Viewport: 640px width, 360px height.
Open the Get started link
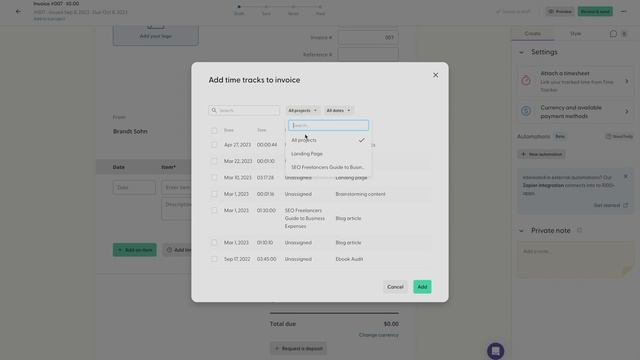[611, 205]
